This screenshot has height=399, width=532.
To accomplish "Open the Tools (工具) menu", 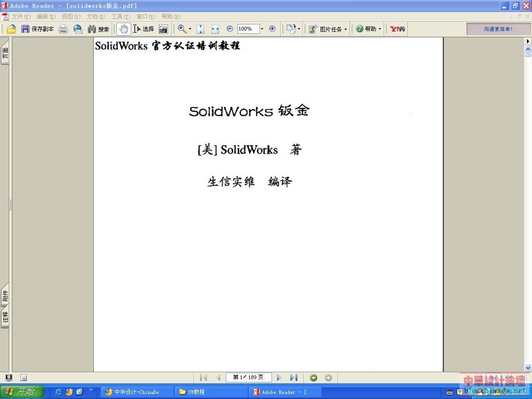I will tap(121, 17).
